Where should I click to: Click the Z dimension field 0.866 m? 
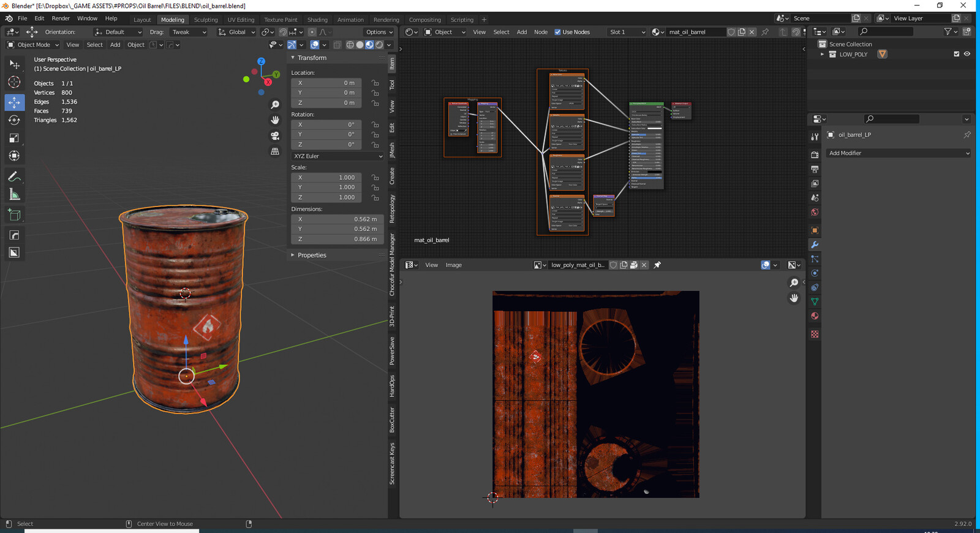pos(337,239)
